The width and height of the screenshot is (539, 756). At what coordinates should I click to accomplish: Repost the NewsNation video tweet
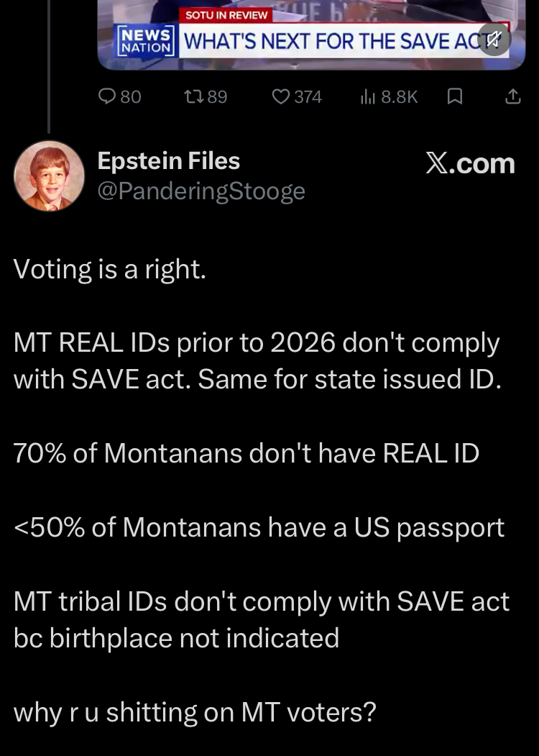click(192, 96)
